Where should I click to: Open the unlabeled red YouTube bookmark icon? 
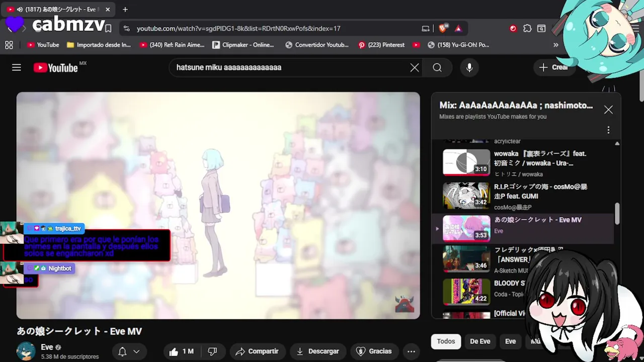click(416, 45)
